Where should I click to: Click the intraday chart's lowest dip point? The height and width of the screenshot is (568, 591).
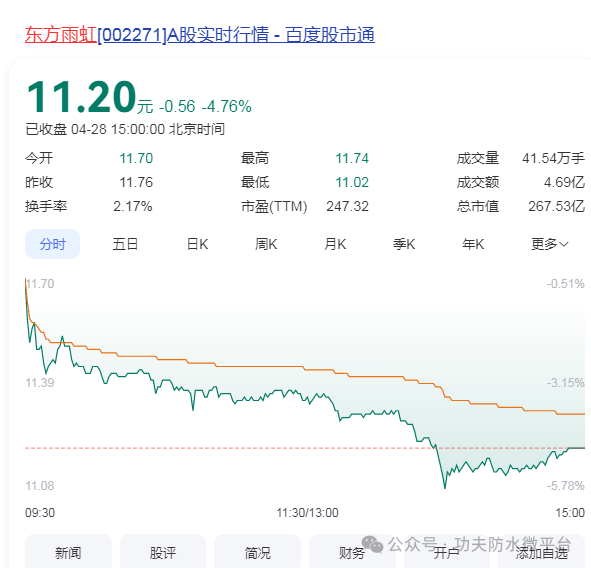445,488
